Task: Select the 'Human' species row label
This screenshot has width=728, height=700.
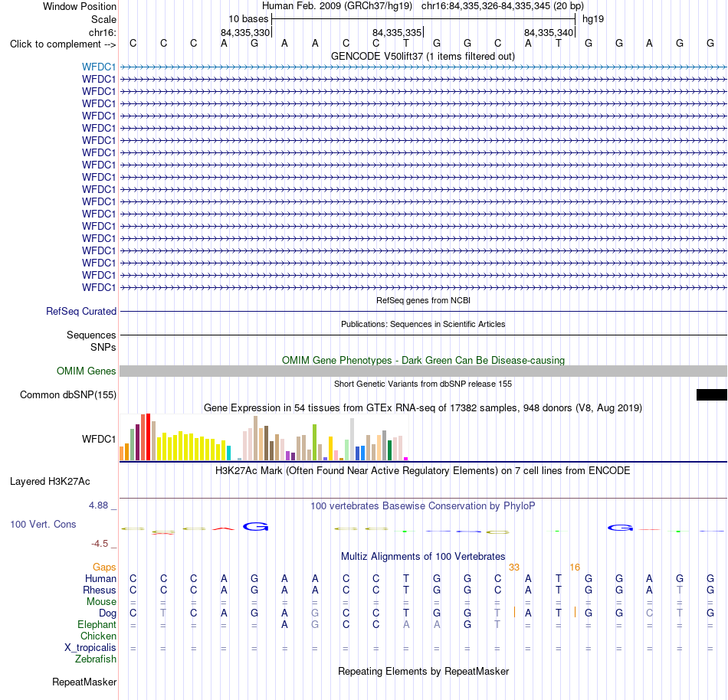Action: click(100, 578)
